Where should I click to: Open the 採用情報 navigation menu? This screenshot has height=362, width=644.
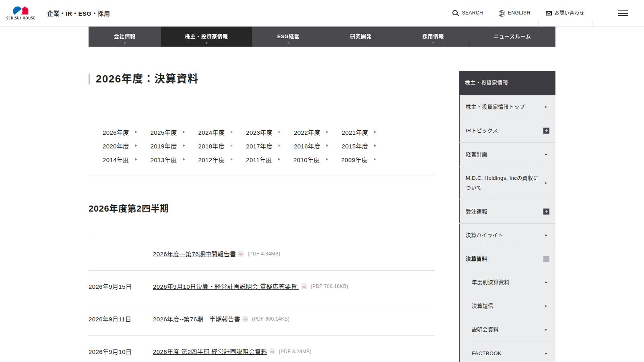click(433, 37)
